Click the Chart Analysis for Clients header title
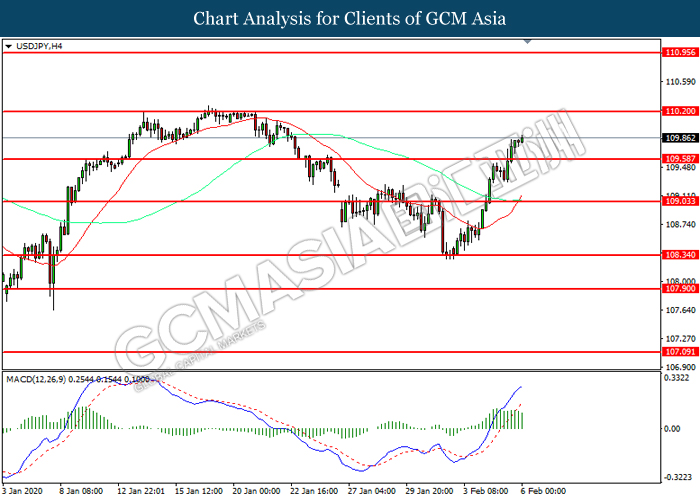700x500 pixels. 350,18
